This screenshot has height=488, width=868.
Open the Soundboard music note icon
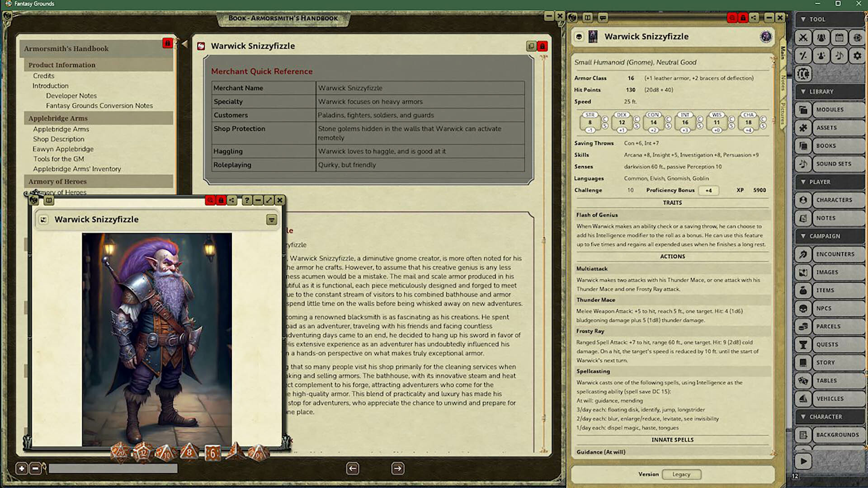click(x=840, y=56)
